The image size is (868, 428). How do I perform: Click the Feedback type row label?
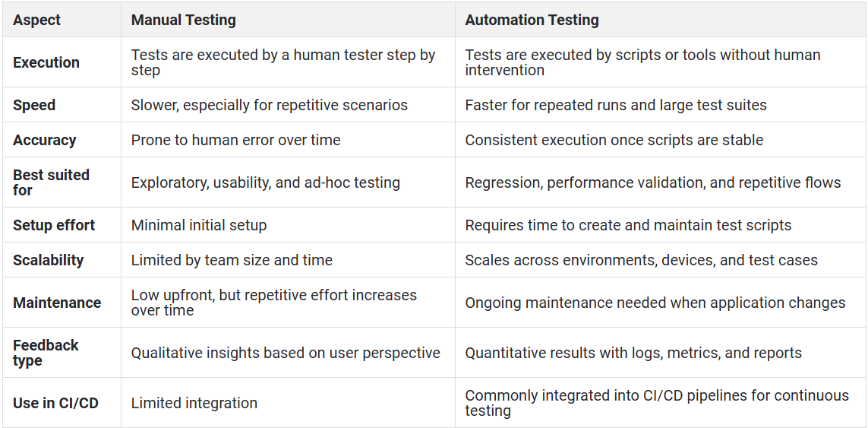pos(46,353)
